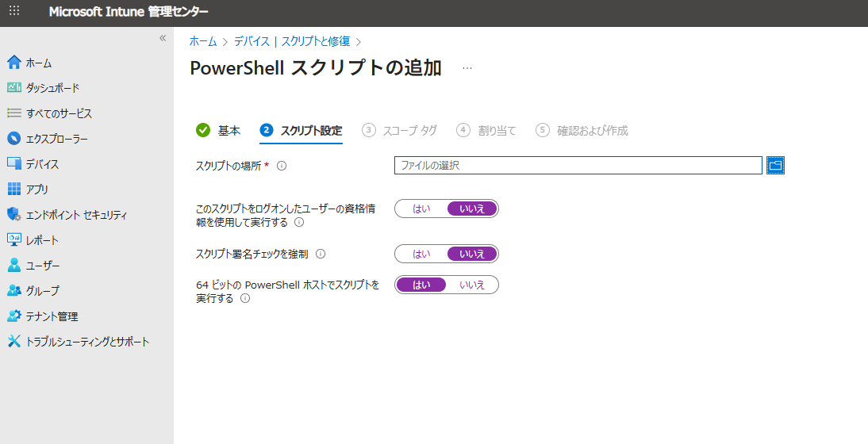
Task: Open Endpoint Security (エンドポイント セキュリティ) shield icon
Action: pos(13,215)
